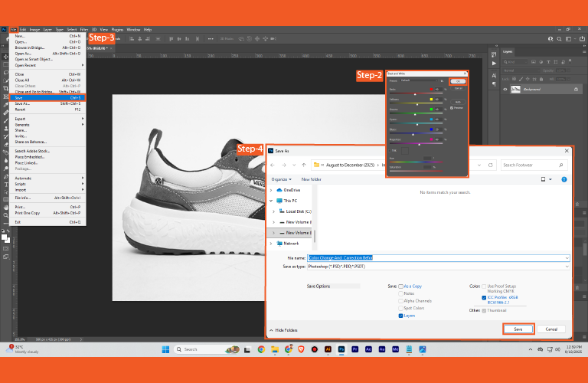588x383 pixels.
Task: Click the help icon in Save As dialog
Action: pos(565,178)
